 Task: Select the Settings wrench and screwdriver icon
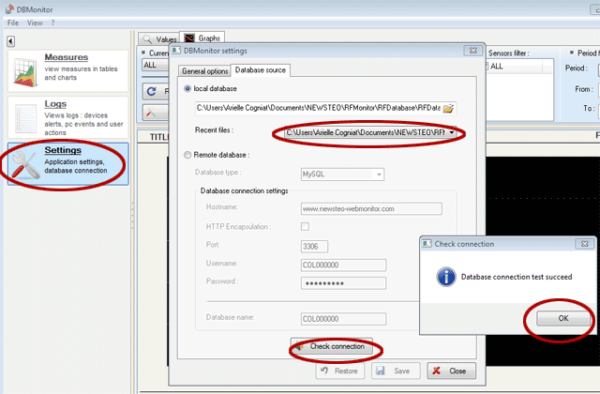26,165
